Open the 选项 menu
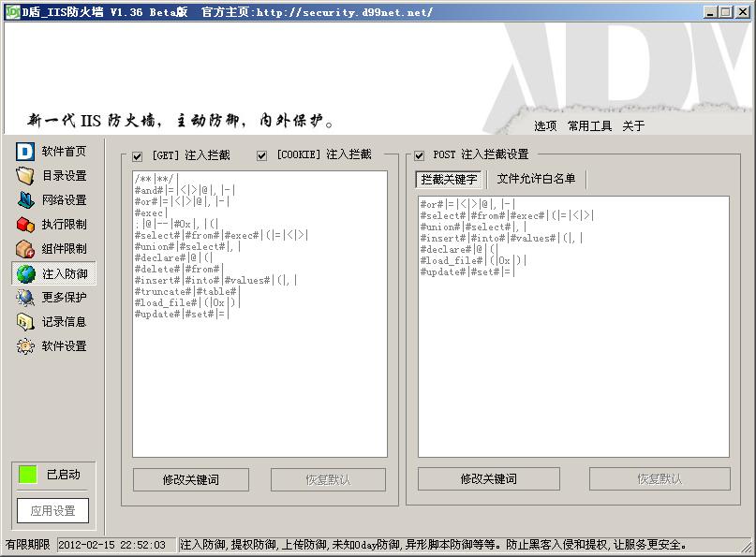Viewport: 756px width, 557px height. point(545,126)
